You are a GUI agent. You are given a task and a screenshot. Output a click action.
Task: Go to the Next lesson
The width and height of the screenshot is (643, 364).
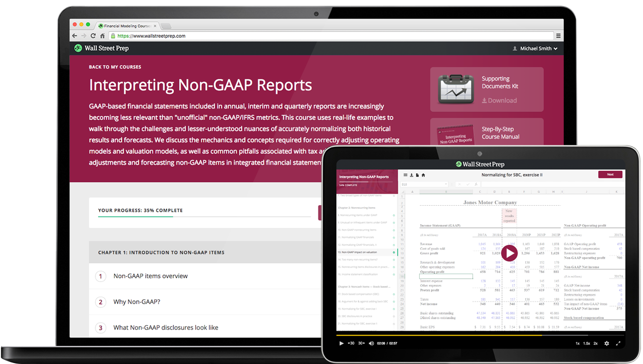[x=610, y=175]
